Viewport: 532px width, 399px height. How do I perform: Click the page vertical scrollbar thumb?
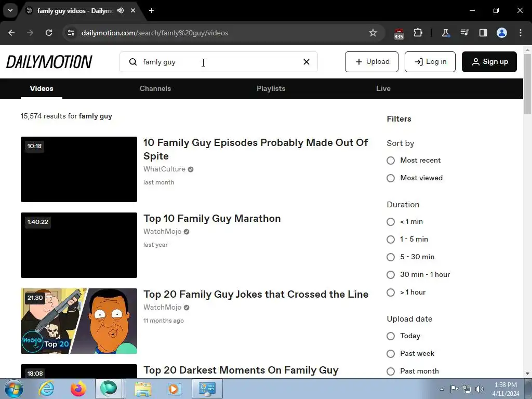(528, 84)
